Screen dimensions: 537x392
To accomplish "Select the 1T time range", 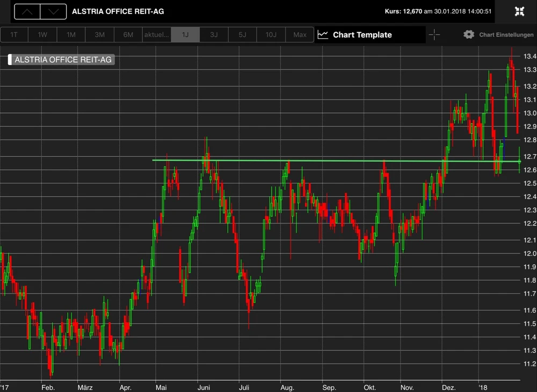I will (14, 35).
